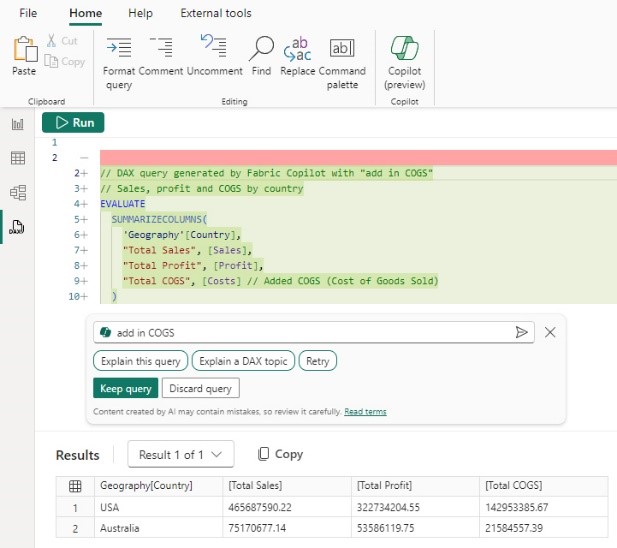Keep the generated query
Viewport: 617px width, 548px height.
coord(126,388)
